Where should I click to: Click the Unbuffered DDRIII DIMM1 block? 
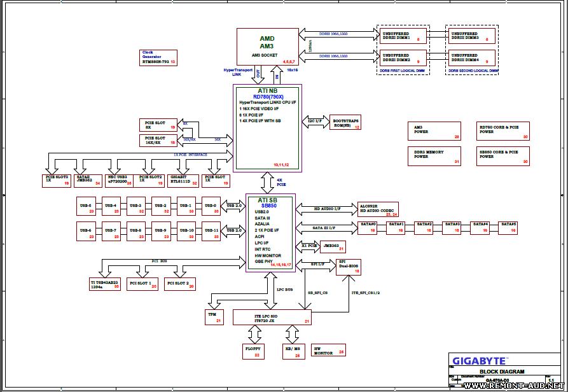coord(405,36)
